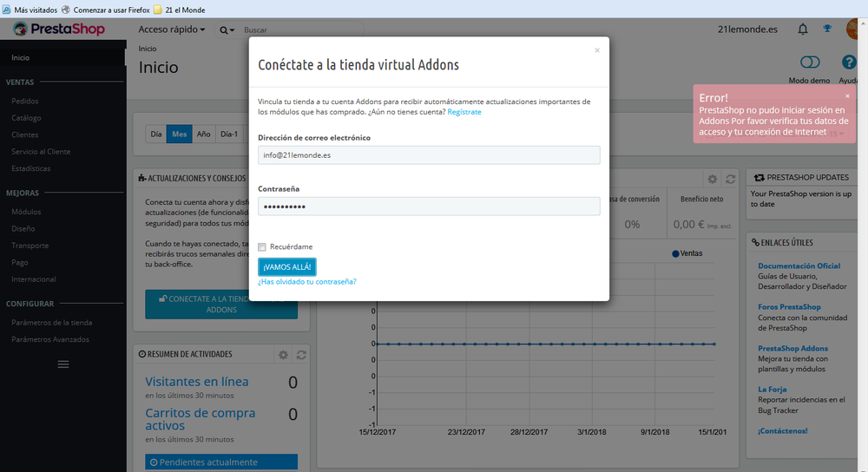The image size is (868, 472).
Task: Open Documentación Oficial link
Action: tap(799, 265)
